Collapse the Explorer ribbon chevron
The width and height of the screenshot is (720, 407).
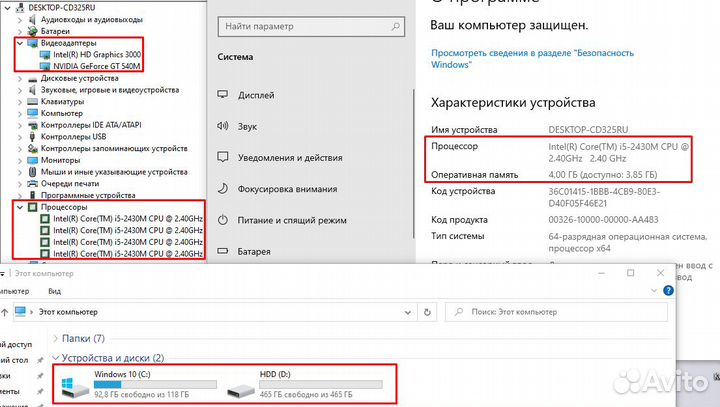pyautogui.click(x=654, y=291)
